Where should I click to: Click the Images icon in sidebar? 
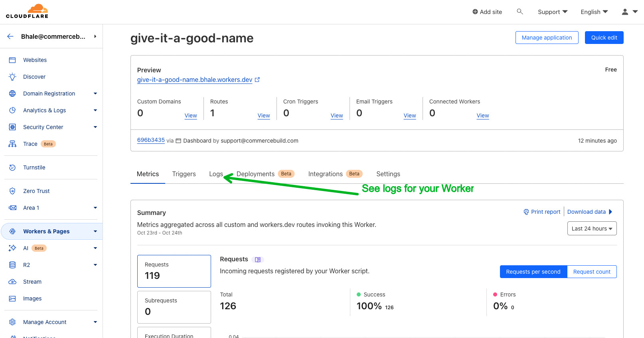pyautogui.click(x=12, y=298)
